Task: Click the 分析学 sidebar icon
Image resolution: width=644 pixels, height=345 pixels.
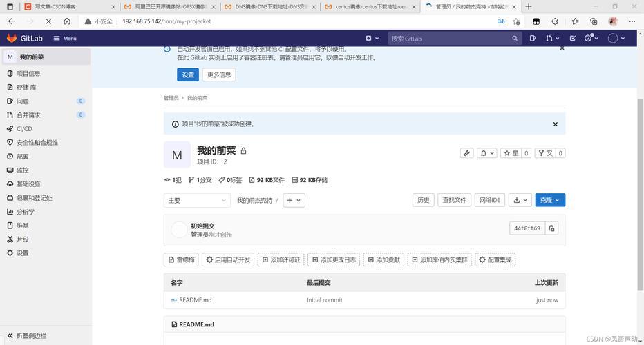Action: pos(10,212)
